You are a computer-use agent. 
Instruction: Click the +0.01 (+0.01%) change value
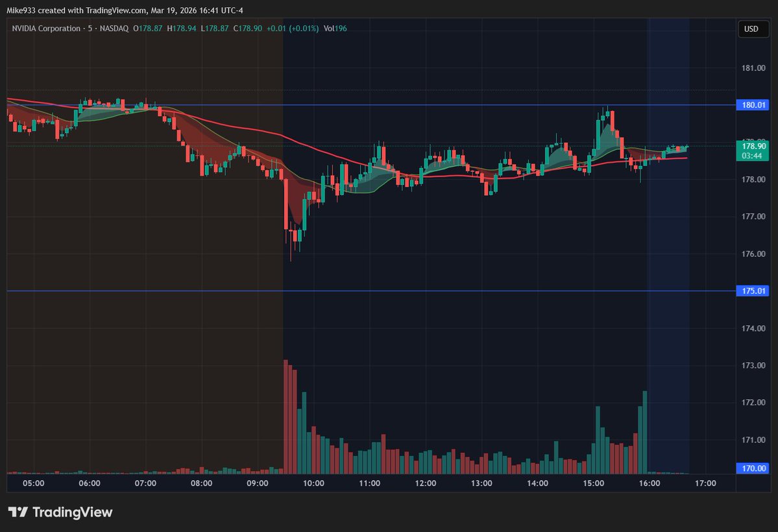tap(293, 29)
